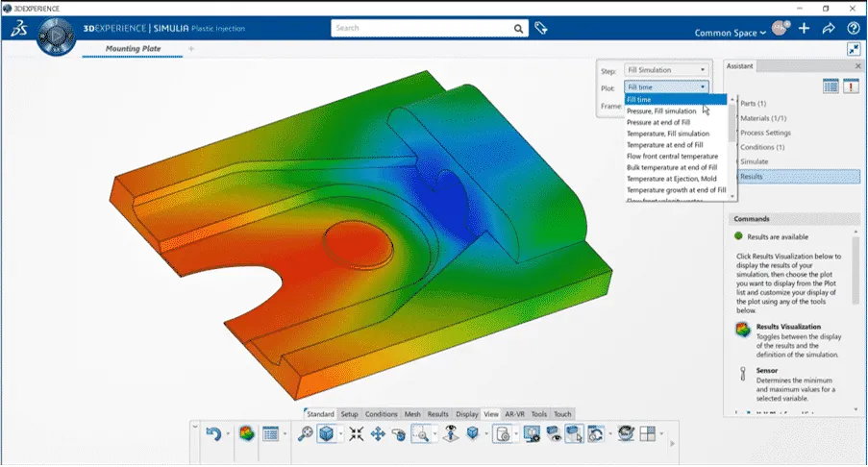Collapse the action bar with left chevron
The image size is (868, 467).
coord(195,427)
